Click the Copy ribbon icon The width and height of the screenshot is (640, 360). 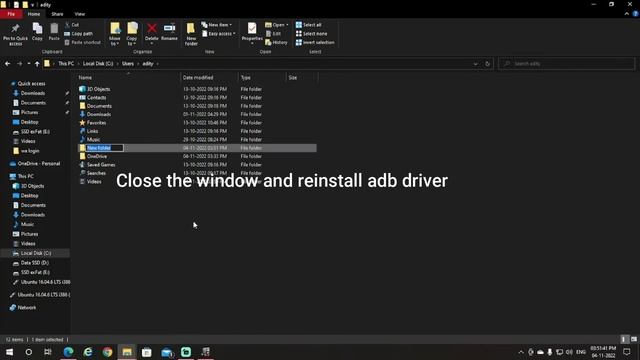coord(37,29)
